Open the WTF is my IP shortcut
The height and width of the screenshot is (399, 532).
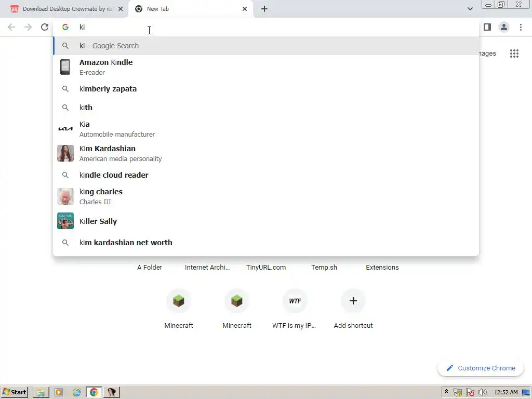pyautogui.click(x=295, y=309)
